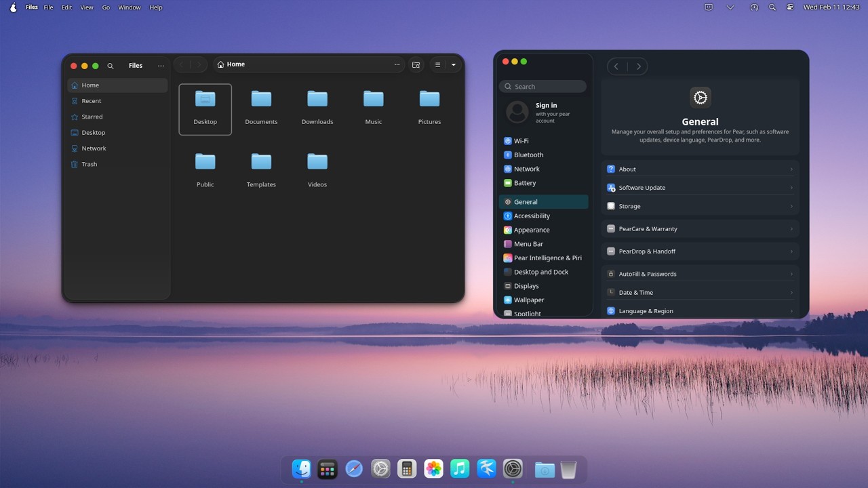Open the Safari-style compass browser in dock
The height and width of the screenshot is (488, 868).
point(354,468)
